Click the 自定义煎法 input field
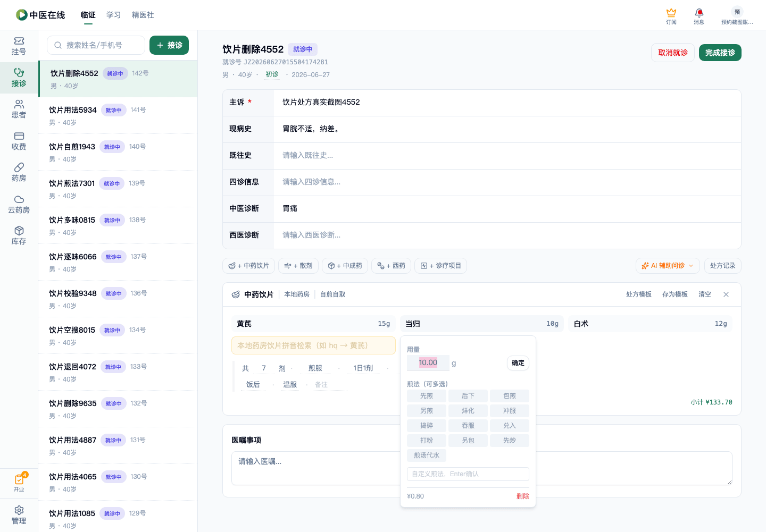Screen dimensions: 766x532 pyautogui.click(x=468, y=474)
